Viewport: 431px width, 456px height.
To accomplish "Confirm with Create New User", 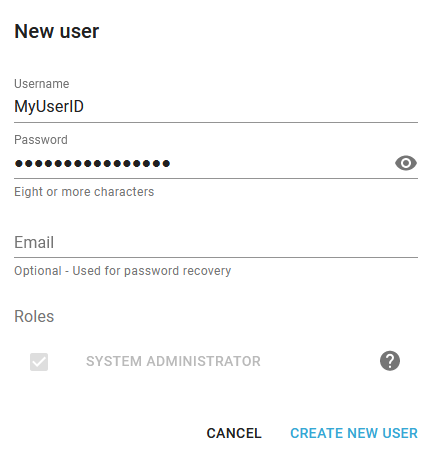I will coord(354,433).
